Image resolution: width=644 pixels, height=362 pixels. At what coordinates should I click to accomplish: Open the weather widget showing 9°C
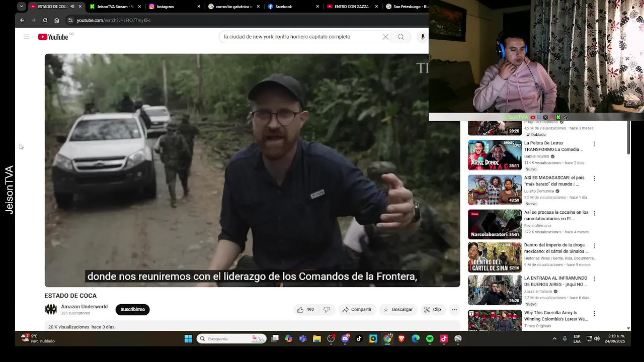(x=38, y=338)
